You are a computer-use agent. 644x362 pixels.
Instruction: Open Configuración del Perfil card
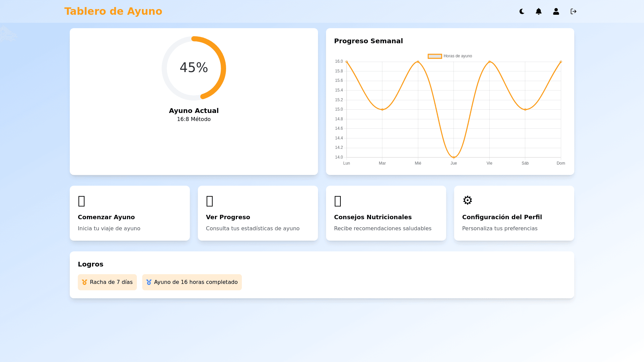click(x=514, y=218)
